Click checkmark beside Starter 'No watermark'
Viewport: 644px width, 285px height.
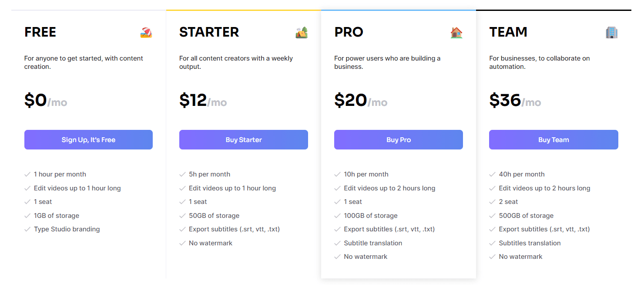coord(182,243)
